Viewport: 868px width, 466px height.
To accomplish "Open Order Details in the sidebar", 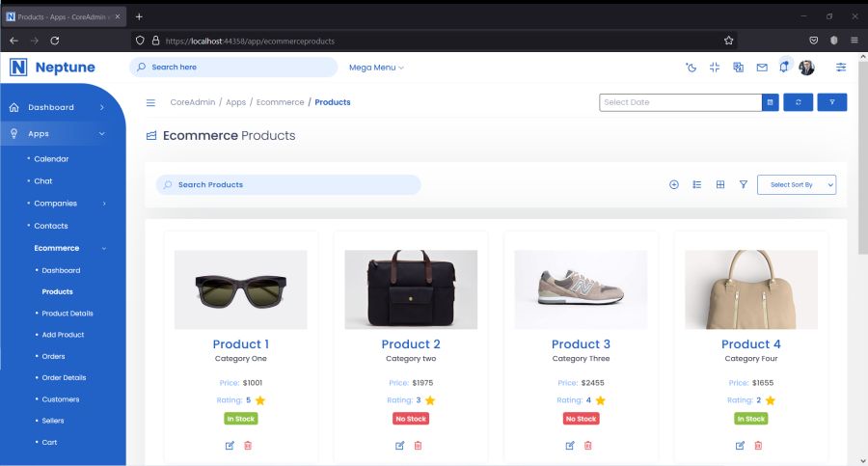I will point(65,378).
